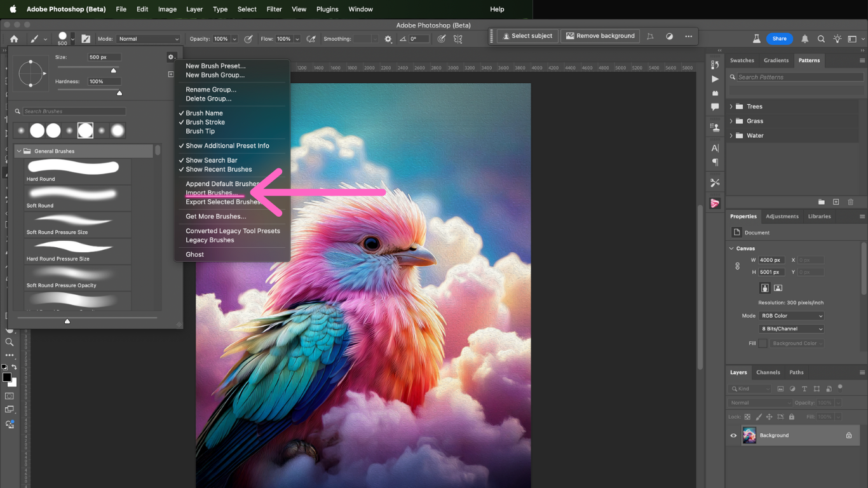This screenshot has height=488, width=868.
Task: Enable airbrush-style build-up icon
Action: [311, 39]
